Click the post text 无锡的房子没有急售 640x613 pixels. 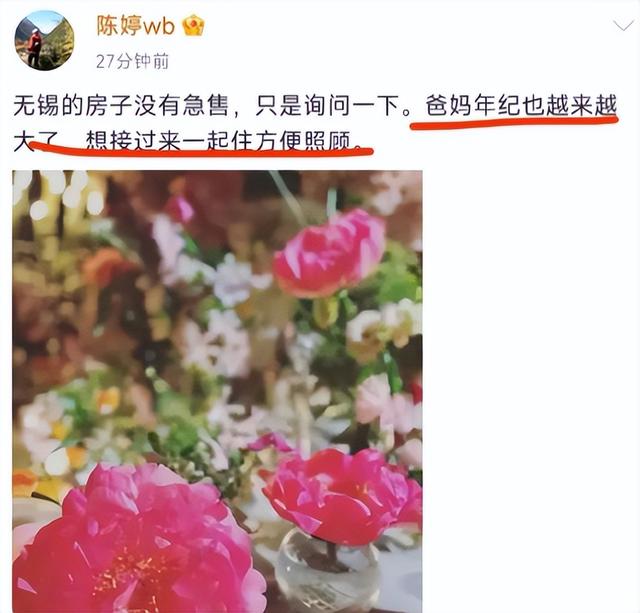click(x=121, y=106)
